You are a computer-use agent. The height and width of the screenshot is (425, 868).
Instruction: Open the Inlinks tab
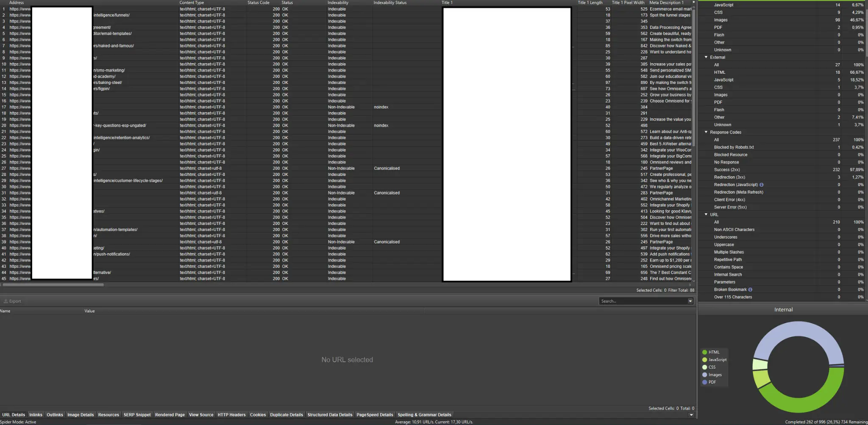point(36,415)
